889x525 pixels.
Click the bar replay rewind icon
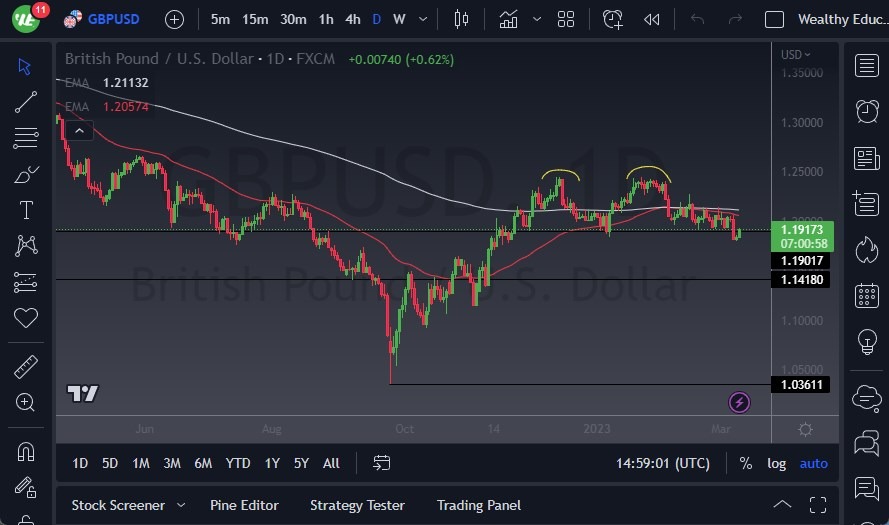[652, 19]
